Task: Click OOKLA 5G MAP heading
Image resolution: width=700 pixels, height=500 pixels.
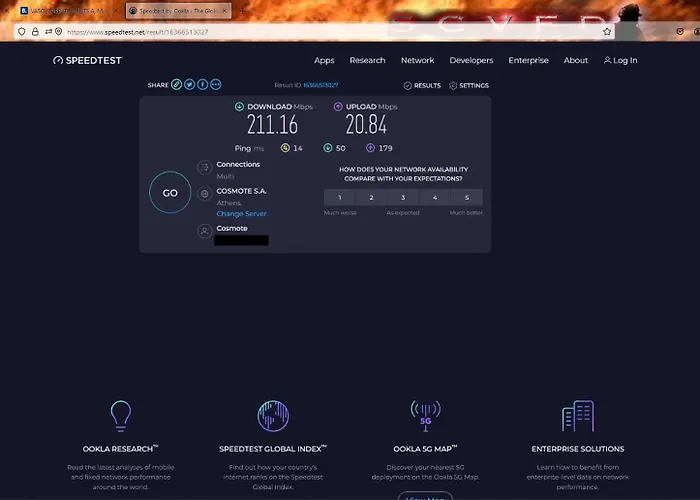Action: pos(425,449)
